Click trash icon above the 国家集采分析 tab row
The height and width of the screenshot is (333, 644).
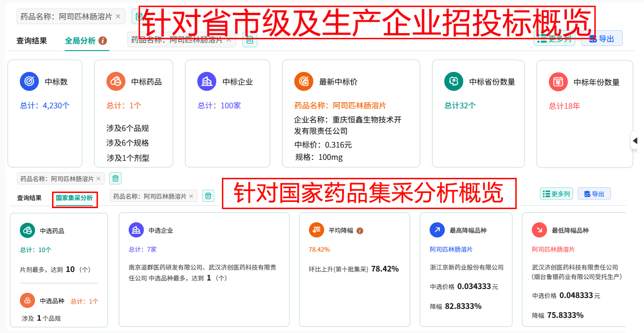pyautogui.click(x=115, y=178)
